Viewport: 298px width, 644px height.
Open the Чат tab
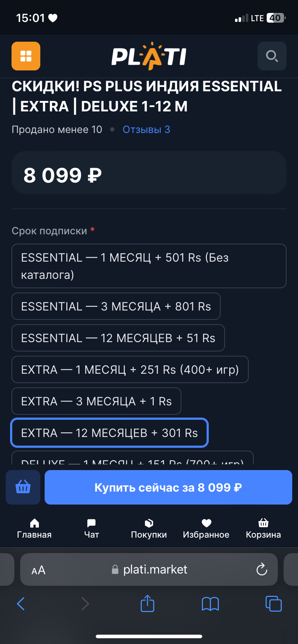click(91, 528)
